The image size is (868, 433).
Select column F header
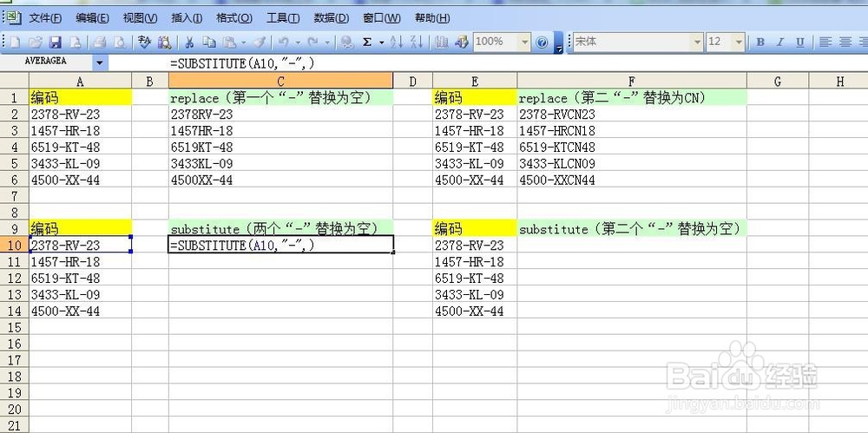tap(632, 82)
